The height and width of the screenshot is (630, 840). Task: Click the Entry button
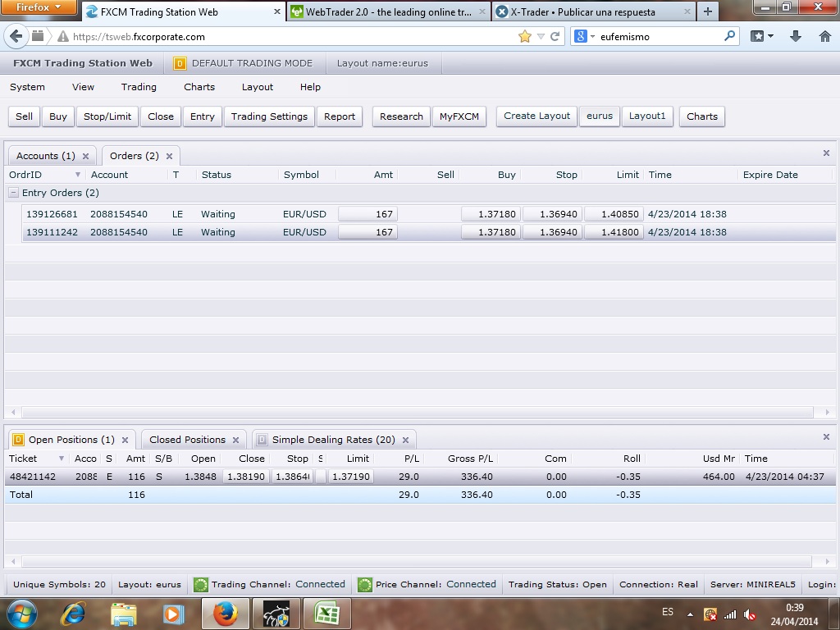click(x=203, y=116)
